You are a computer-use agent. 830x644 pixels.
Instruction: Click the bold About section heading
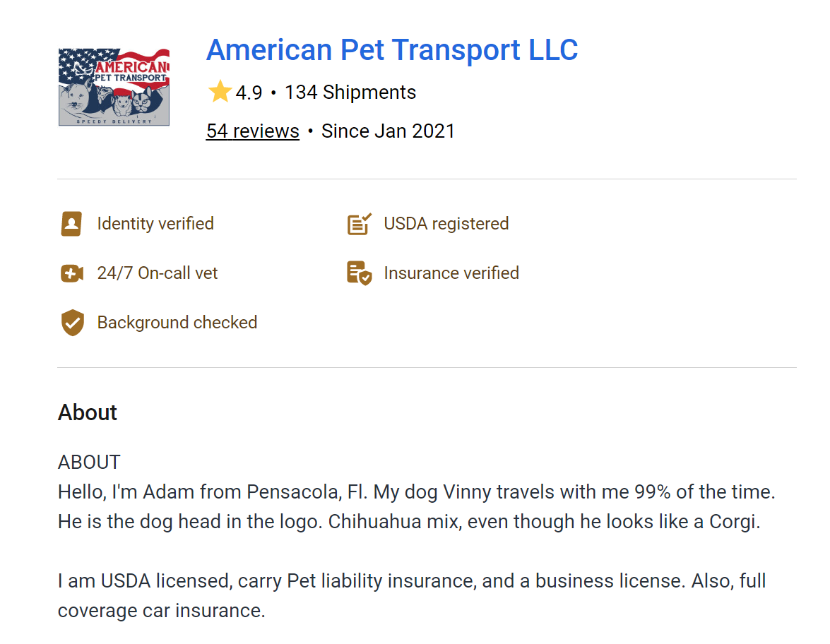point(88,412)
